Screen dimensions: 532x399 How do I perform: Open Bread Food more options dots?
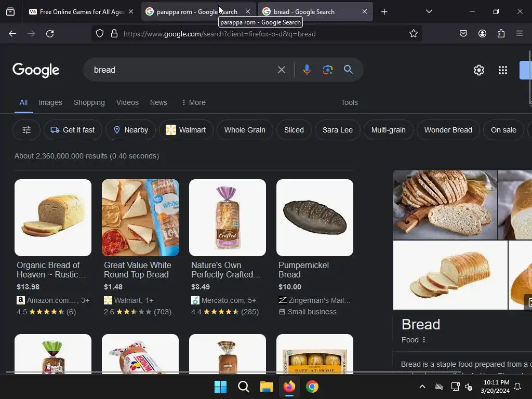(424, 340)
